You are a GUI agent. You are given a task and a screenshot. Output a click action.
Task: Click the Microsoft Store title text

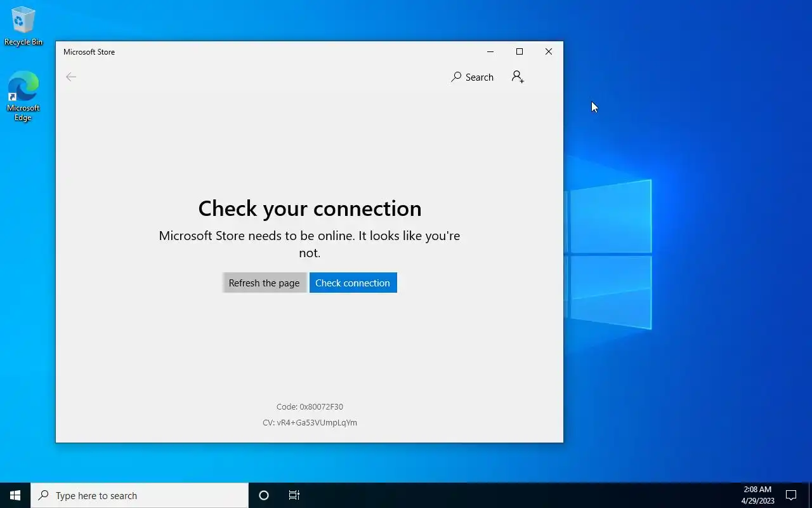pyautogui.click(x=89, y=52)
